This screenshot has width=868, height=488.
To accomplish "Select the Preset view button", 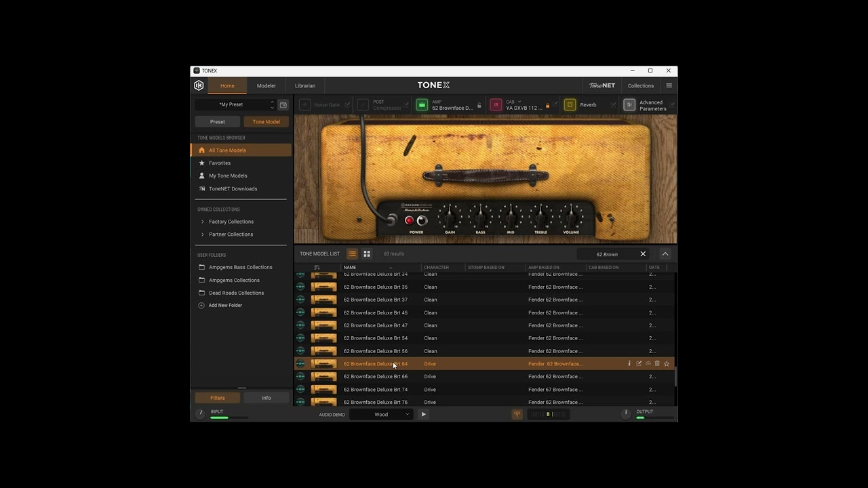I will pyautogui.click(x=218, y=122).
